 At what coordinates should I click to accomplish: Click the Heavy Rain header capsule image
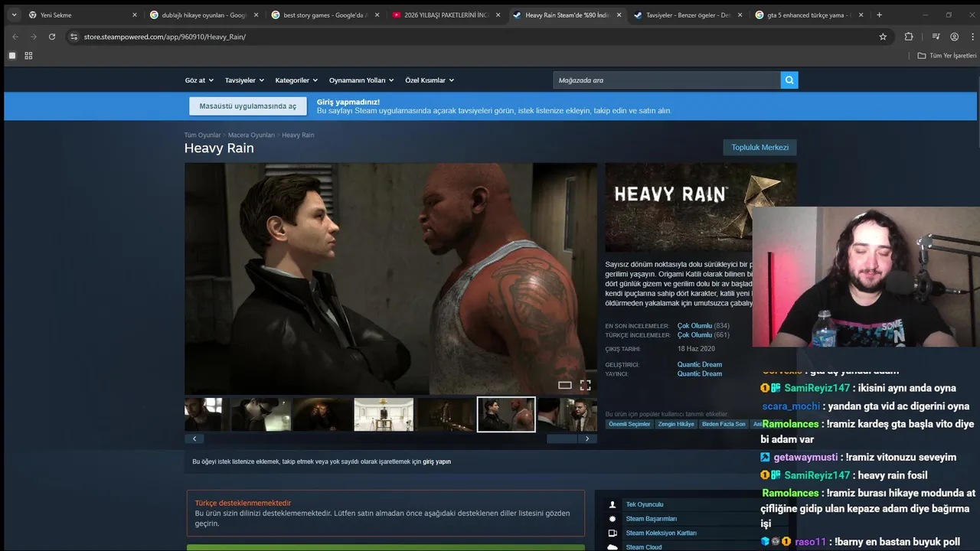[x=701, y=207]
